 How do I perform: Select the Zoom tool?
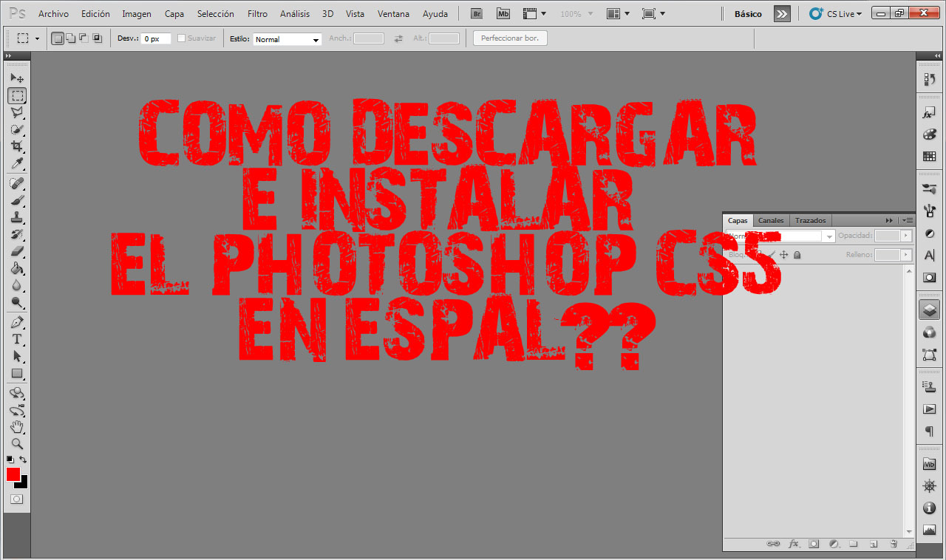point(17,444)
